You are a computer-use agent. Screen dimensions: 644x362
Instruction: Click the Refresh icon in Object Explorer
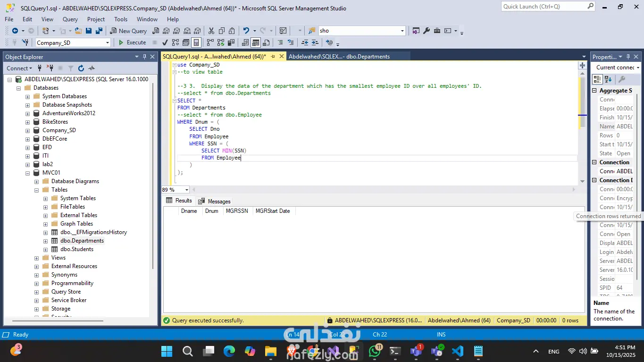[x=81, y=68]
